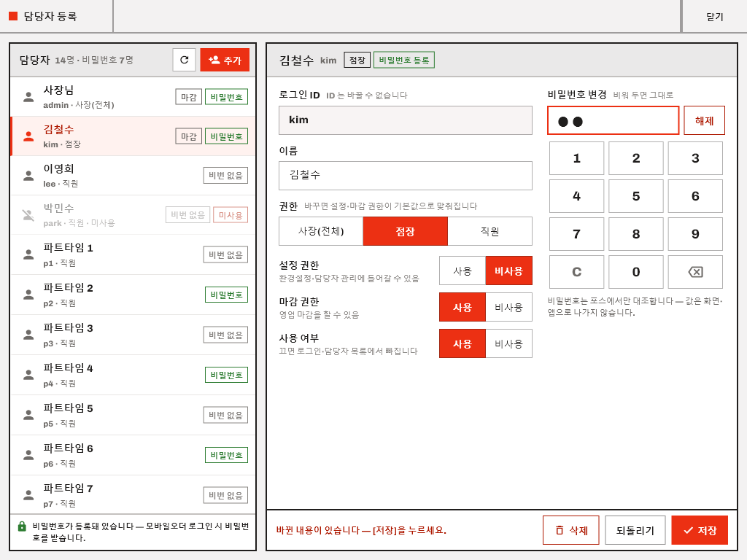Click the person icon beside 파트타임 3

(x=28, y=335)
